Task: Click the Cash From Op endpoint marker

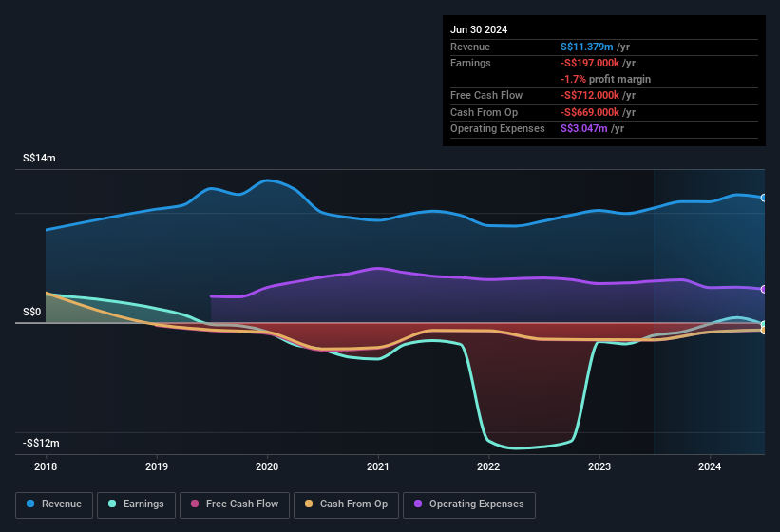Action: [x=764, y=331]
